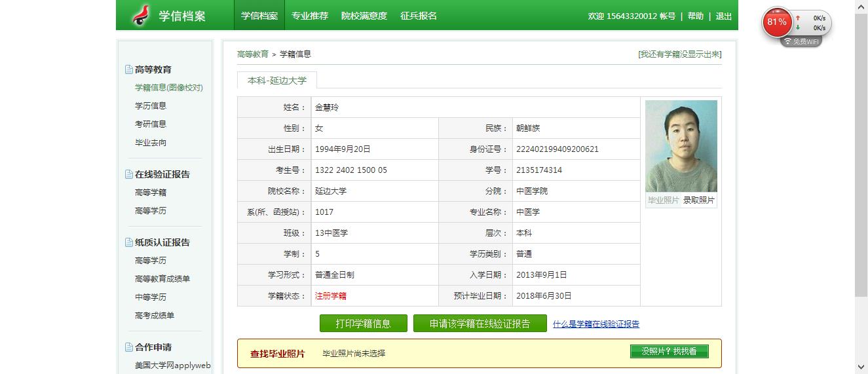Click ID number 222402199409200621
Viewport: 868px width, 374px height.
coord(557,149)
